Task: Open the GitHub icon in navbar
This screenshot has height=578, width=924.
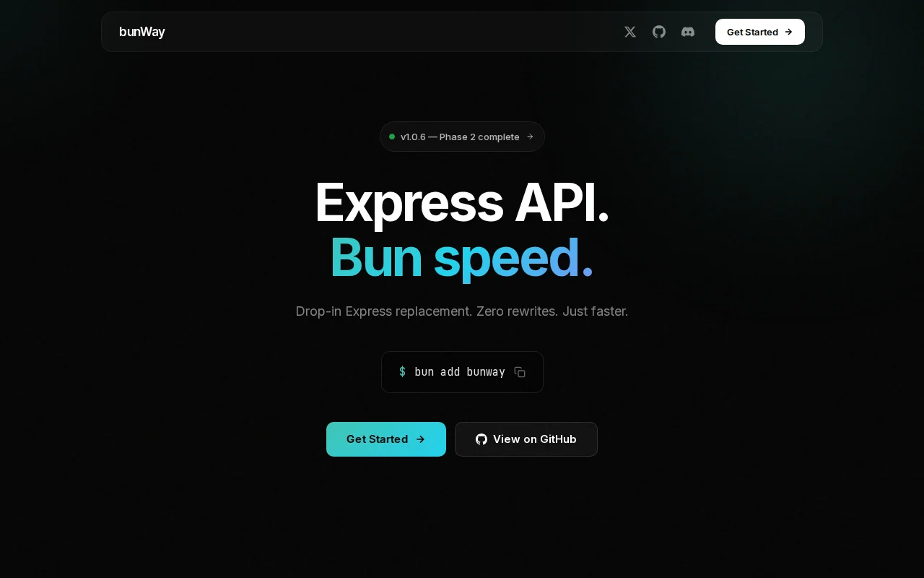Action: [659, 32]
